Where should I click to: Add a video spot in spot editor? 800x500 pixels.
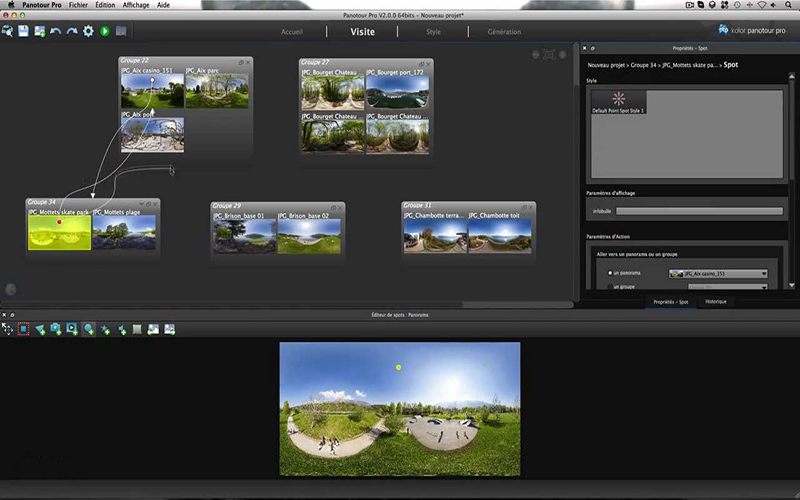click(72, 330)
